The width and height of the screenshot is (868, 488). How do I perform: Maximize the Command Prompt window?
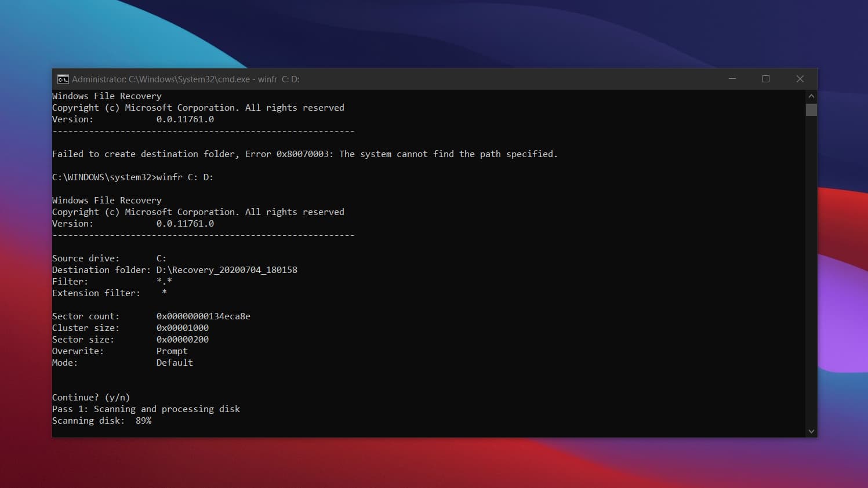(x=766, y=79)
